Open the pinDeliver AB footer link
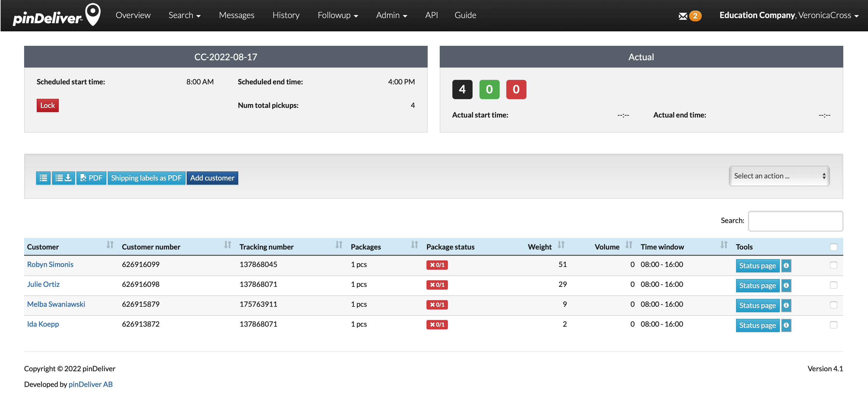The image size is (868, 405). [x=90, y=384]
